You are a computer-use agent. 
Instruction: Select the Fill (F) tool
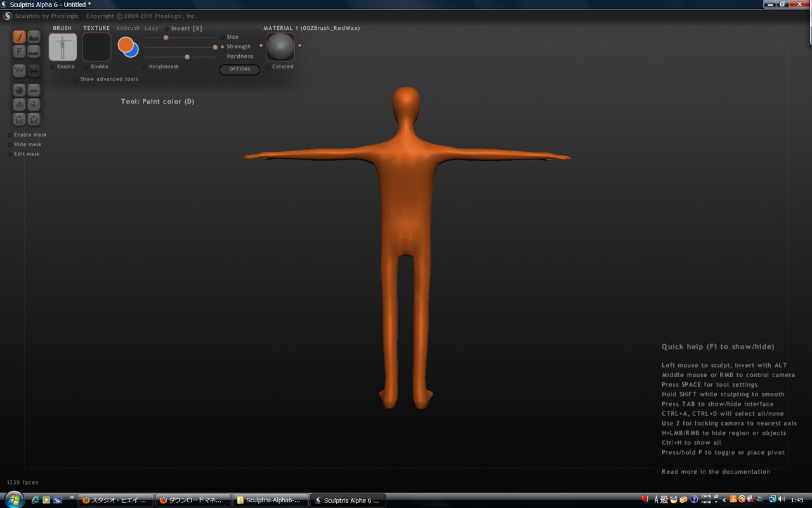(19, 51)
